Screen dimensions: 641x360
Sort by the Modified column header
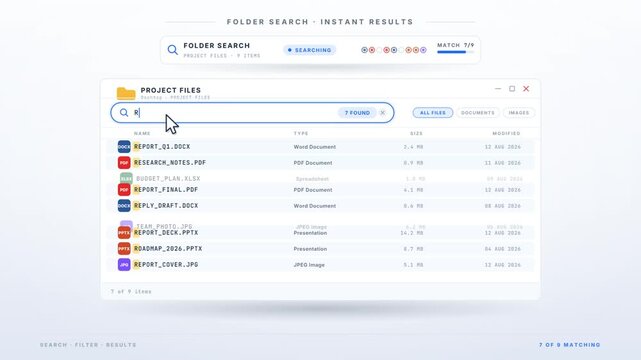(x=506, y=134)
